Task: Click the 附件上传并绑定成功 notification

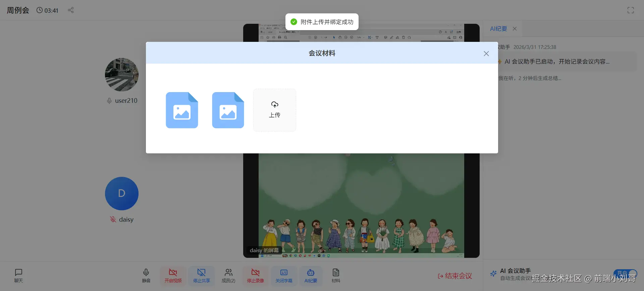Action: coord(322,22)
